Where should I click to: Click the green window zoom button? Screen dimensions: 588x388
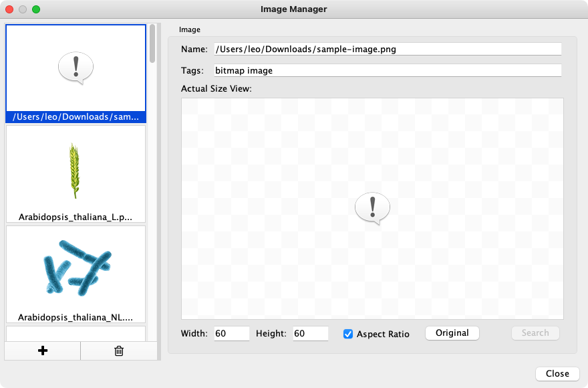(36, 9)
